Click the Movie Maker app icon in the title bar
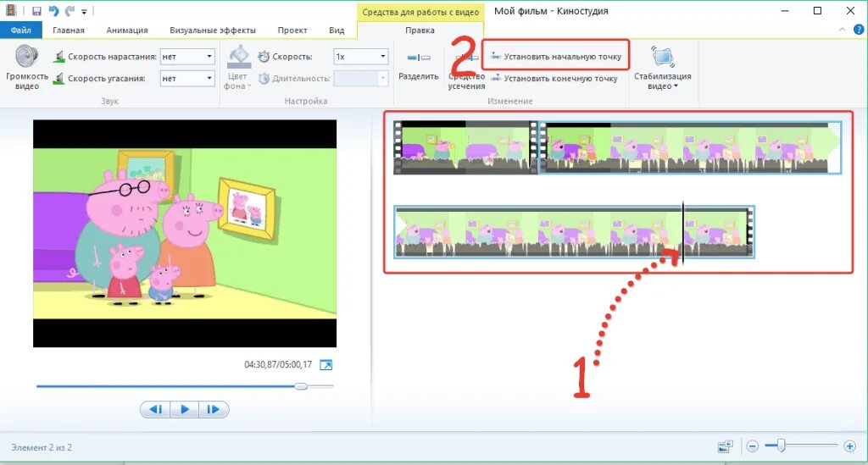The width and height of the screenshot is (868, 465). (11, 10)
